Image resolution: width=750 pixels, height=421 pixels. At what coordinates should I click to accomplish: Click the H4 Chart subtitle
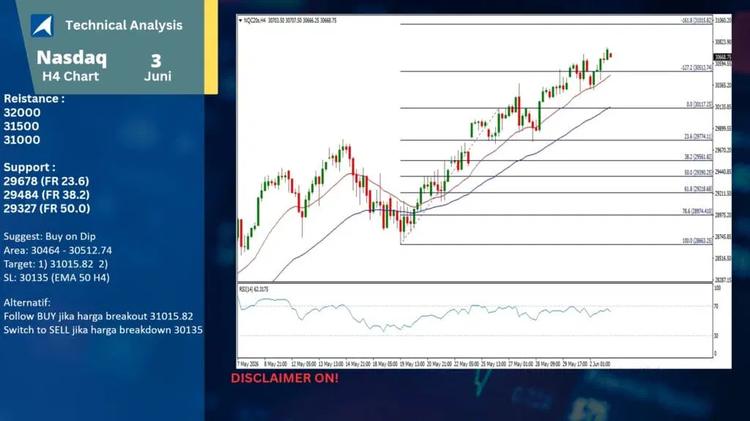(70, 76)
